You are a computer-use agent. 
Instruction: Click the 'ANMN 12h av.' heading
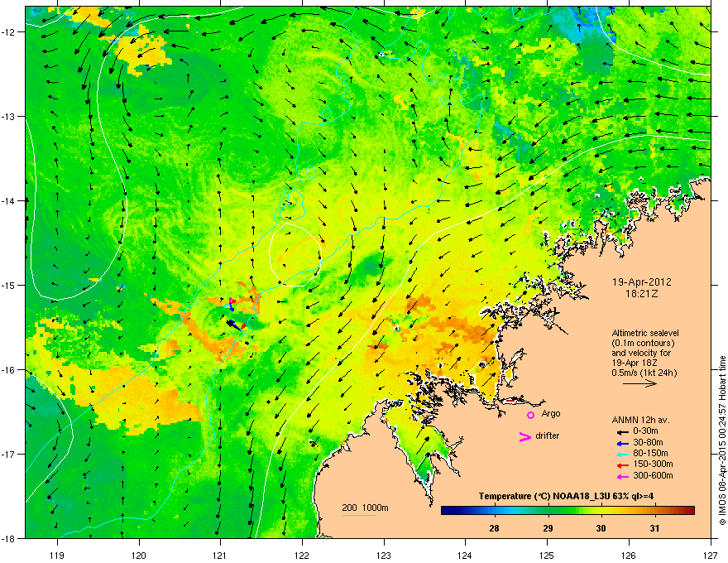[x=640, y=420]
